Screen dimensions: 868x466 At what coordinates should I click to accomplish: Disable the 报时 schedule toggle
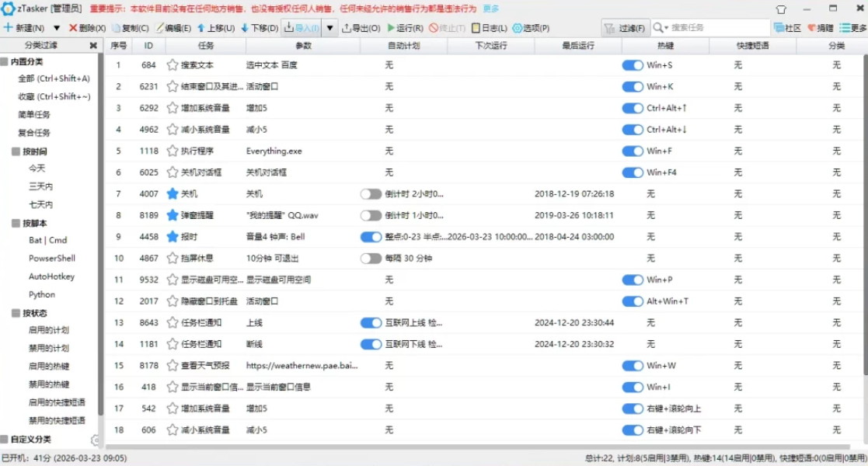(371, 237)
